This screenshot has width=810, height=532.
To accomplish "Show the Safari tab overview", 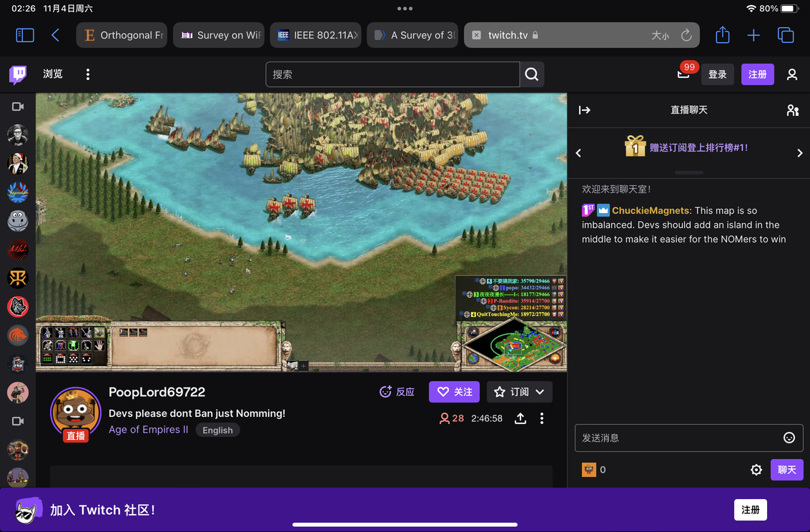I will (x=786, y=35).
